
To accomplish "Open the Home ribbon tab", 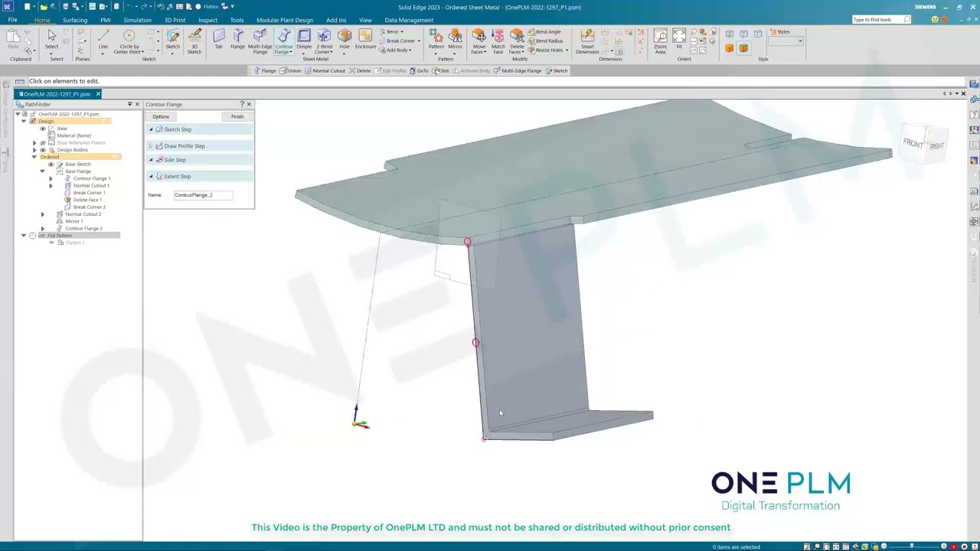I will [42, 20].
